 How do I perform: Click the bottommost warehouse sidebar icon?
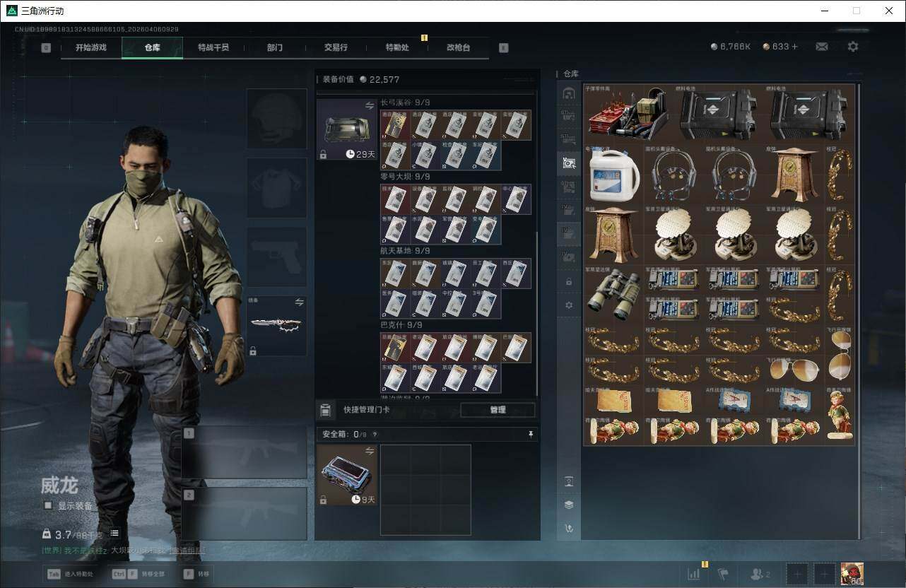click(569, 528)
